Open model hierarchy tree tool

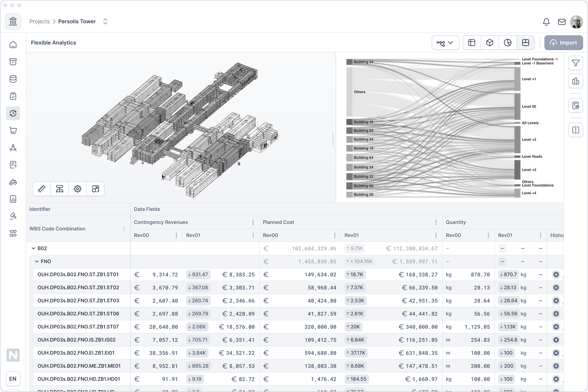(60, 189)
